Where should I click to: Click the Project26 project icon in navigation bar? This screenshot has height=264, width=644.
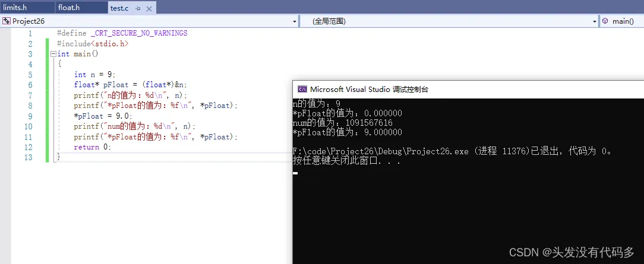point(7,21)
